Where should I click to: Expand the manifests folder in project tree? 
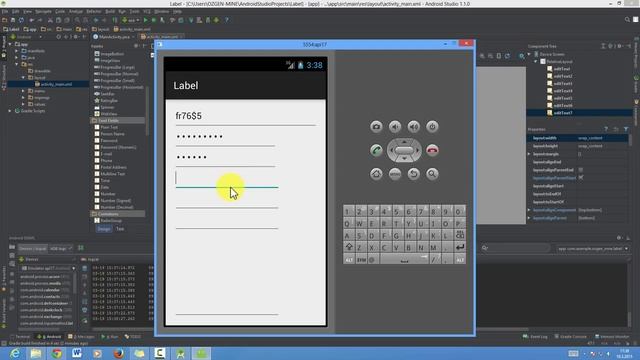[x=17, y=51]
